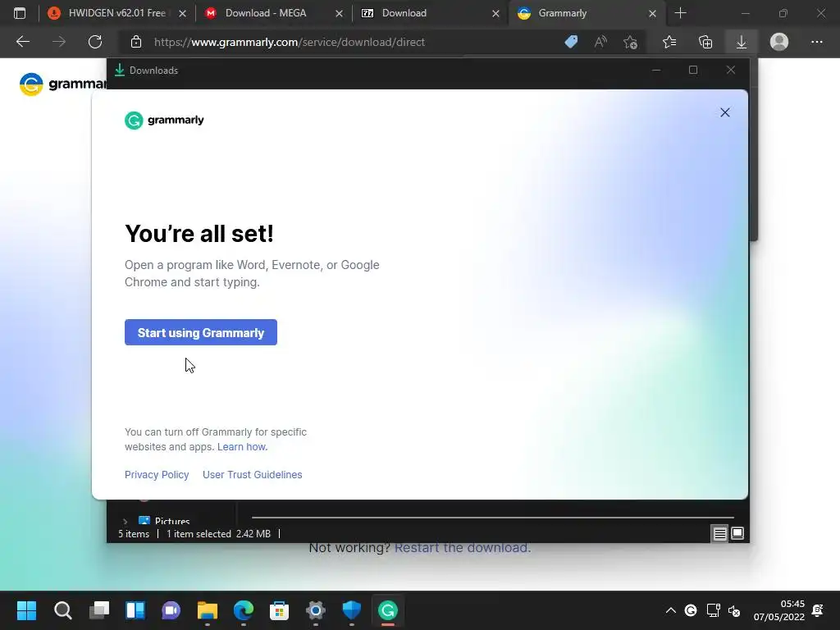840x630 pixels.
Task: Open network status tray icon
Action: 713,610
